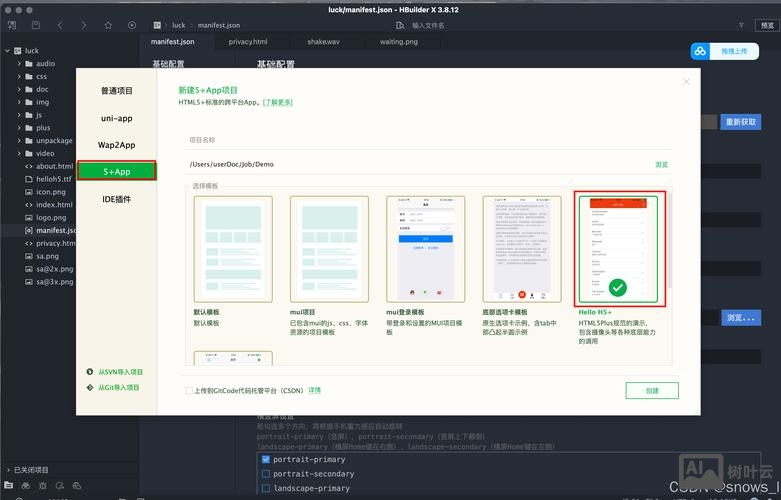Choose the mui项目 template thumbnail
The height and width of the screenshot is (500, 781).
(x=329, y=249)
